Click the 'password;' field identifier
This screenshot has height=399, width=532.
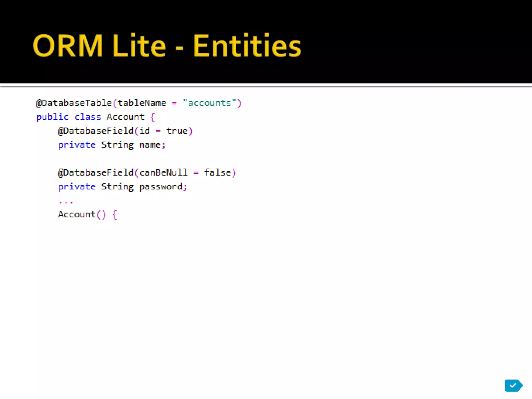pyautogui.click(x=163, y=187)
